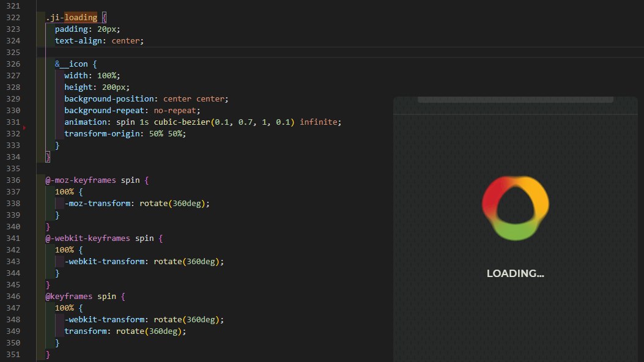Screen dimensions: 644x362
Task: Click 'cubic-bezier' in animation line
Action: pos(182,122)
